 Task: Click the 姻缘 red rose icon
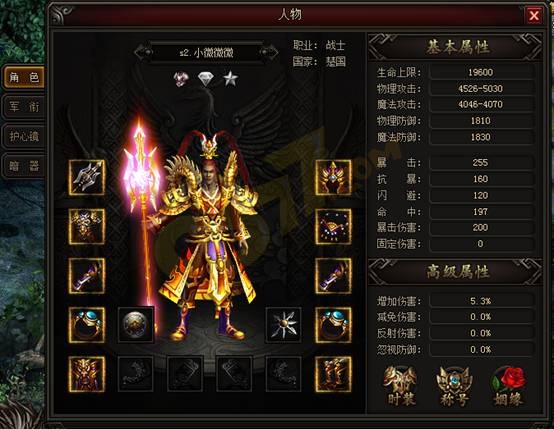(x=508, y=386)
